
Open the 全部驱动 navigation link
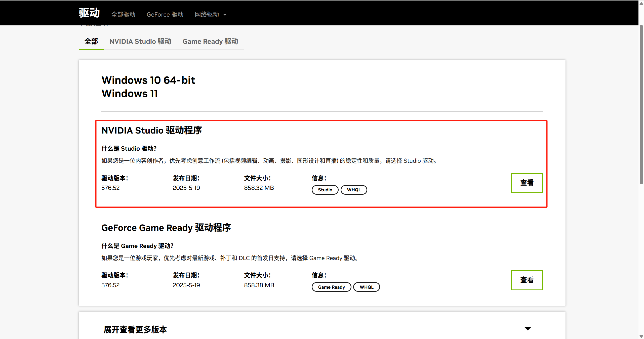tap(123, 15)
